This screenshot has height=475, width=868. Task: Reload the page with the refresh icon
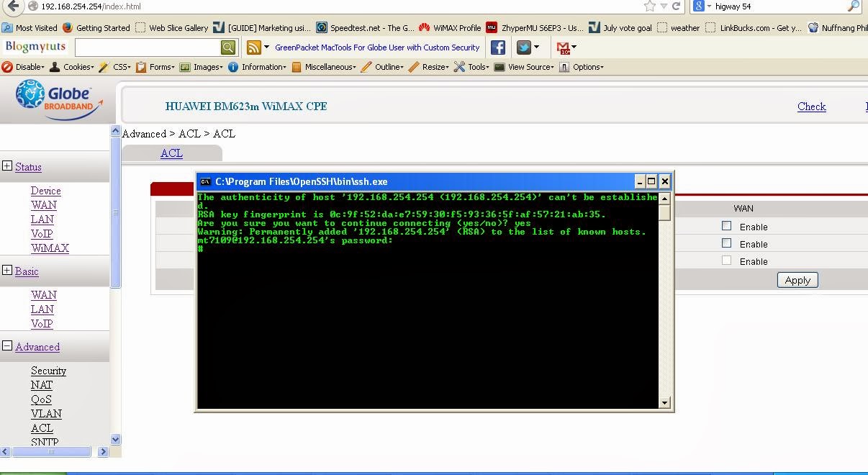676,6
